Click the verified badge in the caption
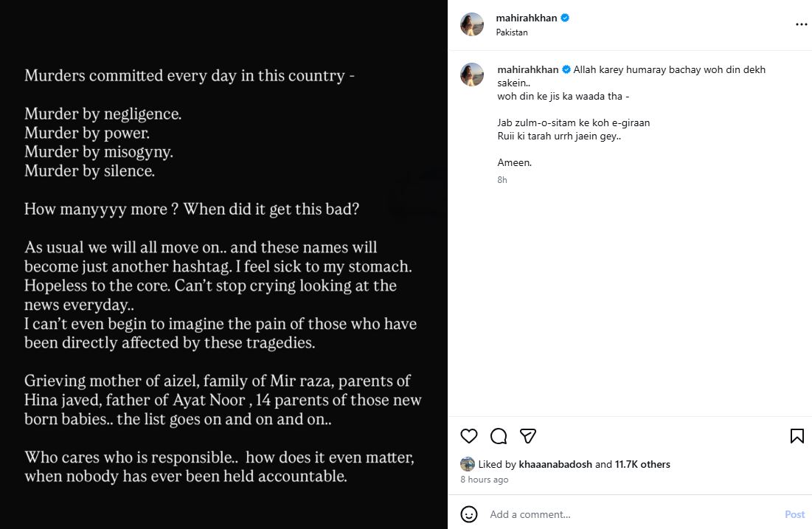The image size is (812, 529). pos(566,69)
